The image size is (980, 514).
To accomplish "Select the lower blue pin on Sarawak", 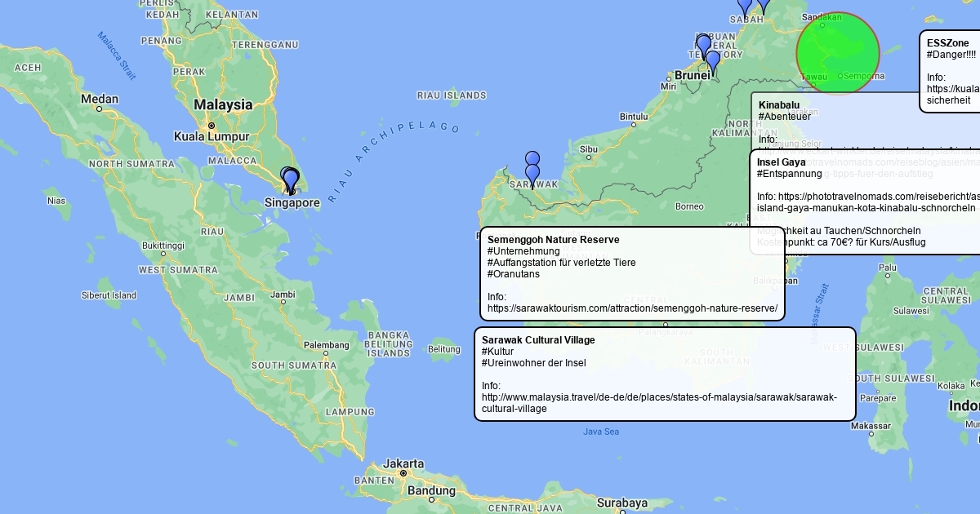I will [532, 174].
